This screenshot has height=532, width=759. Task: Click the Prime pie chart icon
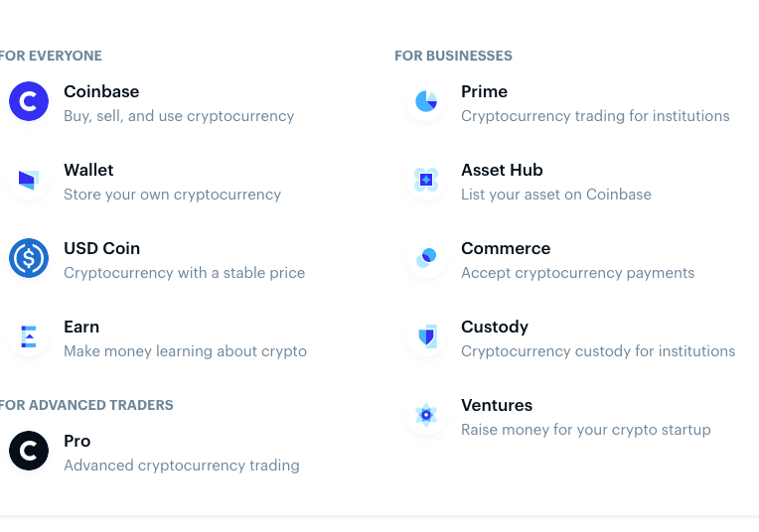click(426, 101)
